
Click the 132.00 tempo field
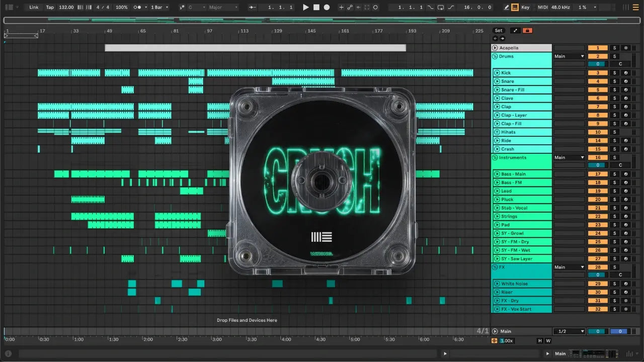click(66, 8)
